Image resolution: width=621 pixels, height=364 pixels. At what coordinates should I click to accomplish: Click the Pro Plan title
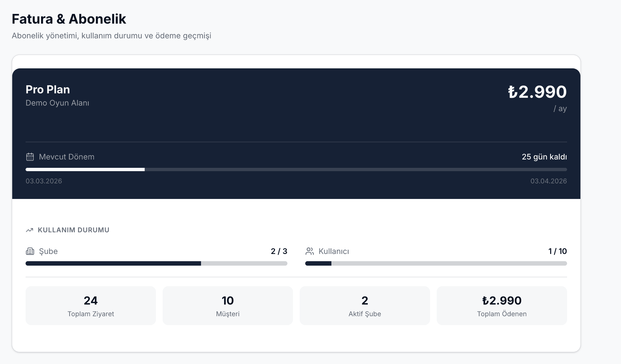48,89
